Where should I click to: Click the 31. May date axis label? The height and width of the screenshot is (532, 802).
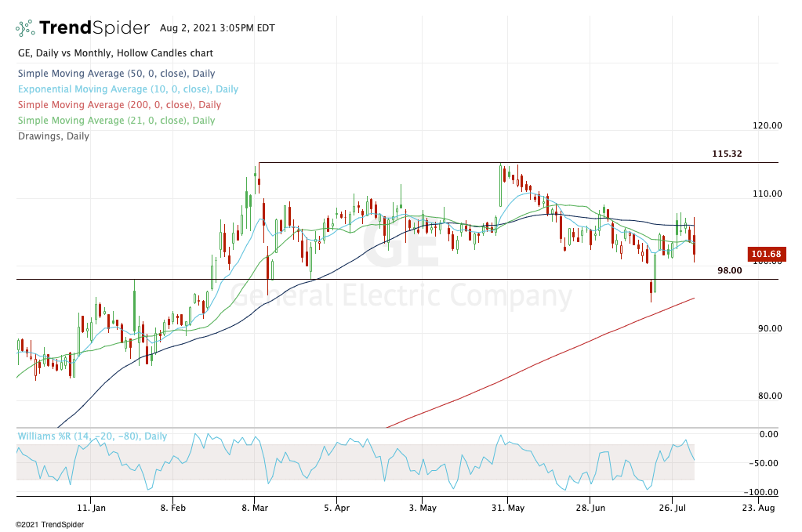tap(506, 508)
